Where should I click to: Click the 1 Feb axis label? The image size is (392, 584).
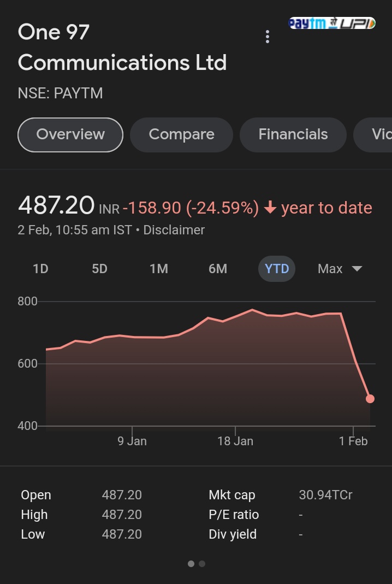click(353, 441)
